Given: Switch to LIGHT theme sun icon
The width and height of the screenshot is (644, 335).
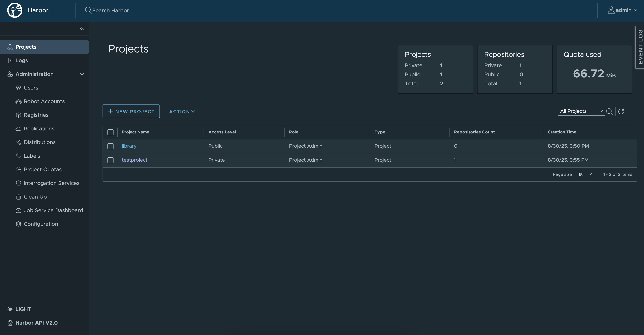Looking at the screenshot, I should tap(10, 309).
